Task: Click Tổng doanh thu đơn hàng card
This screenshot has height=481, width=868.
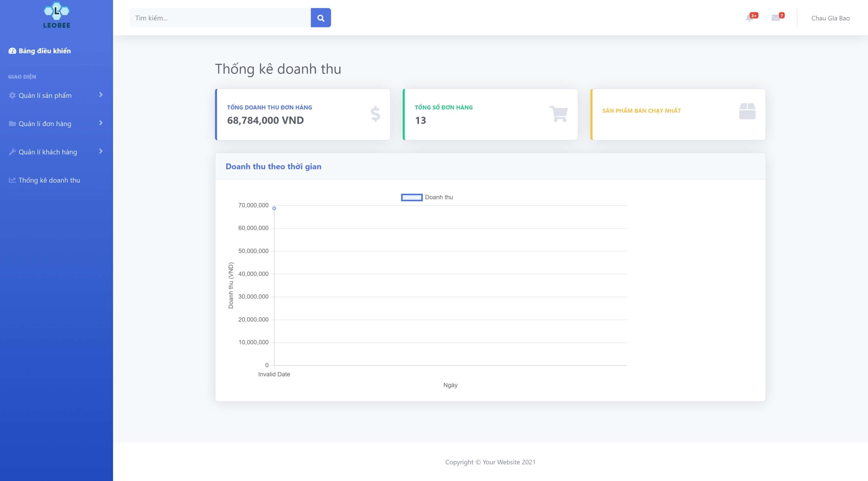Action: point(303,114)
